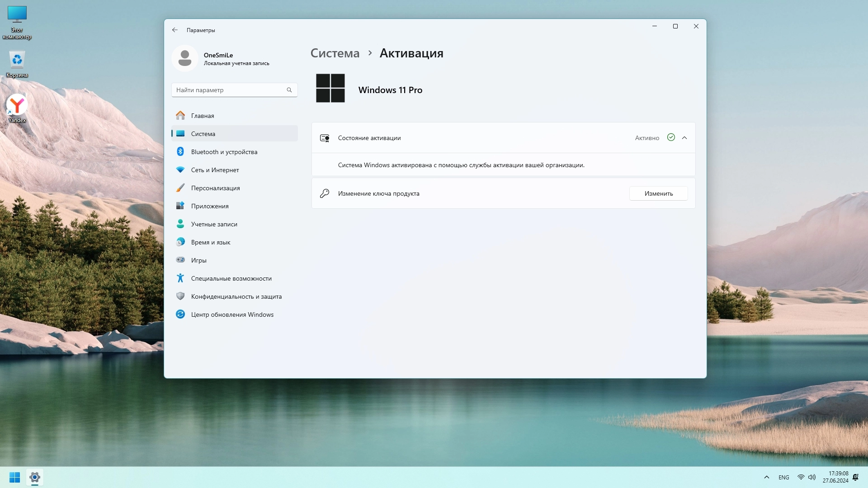Open the ENG language switcher
Screen dimensions: 868x488
(783, 477)
